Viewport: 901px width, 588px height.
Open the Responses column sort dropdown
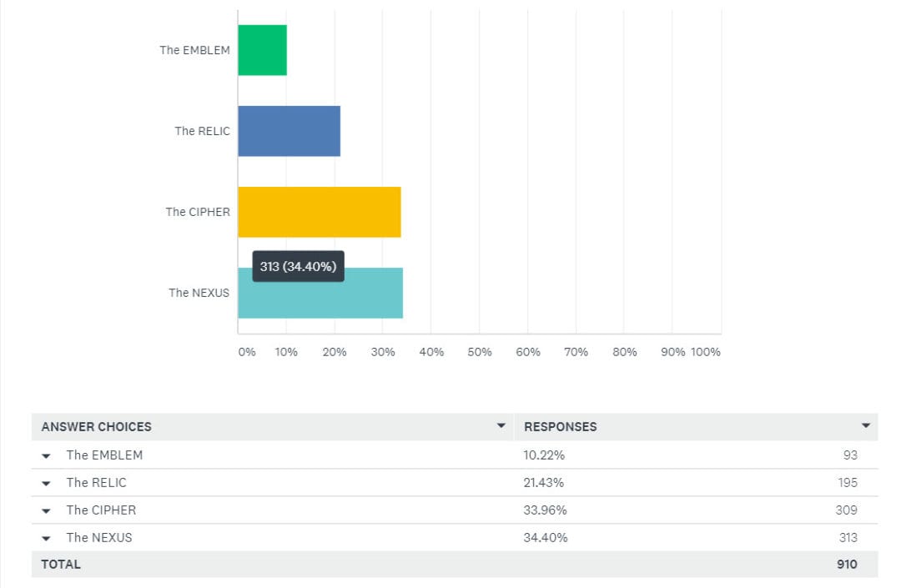tap(866, 425)
